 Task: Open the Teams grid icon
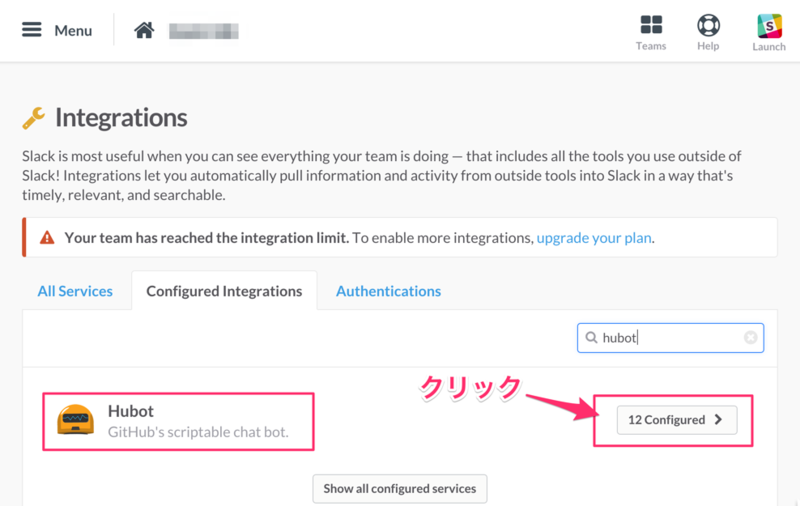point(651,24)
